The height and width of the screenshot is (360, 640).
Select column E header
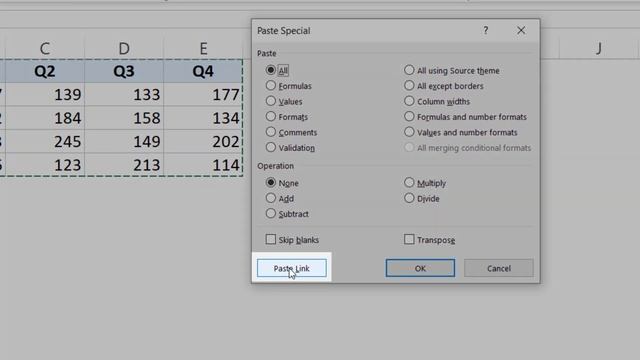pos(203,49)
